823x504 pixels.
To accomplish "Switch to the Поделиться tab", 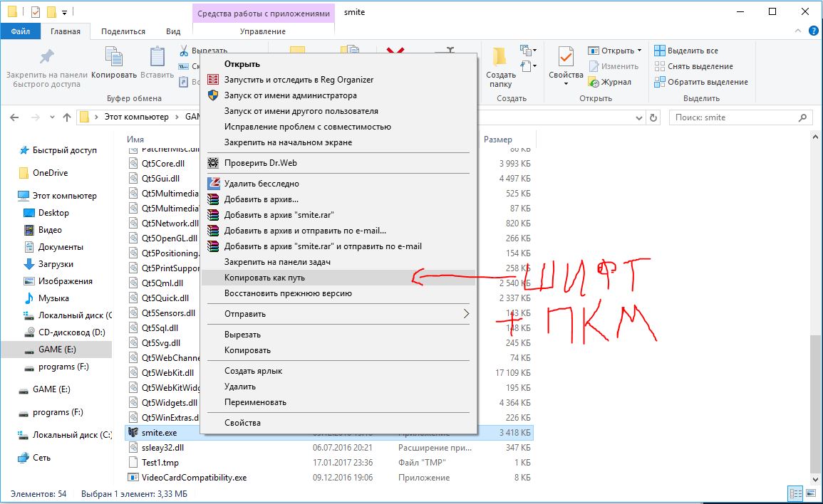I will pyautogui.click(x=123, y=31).
